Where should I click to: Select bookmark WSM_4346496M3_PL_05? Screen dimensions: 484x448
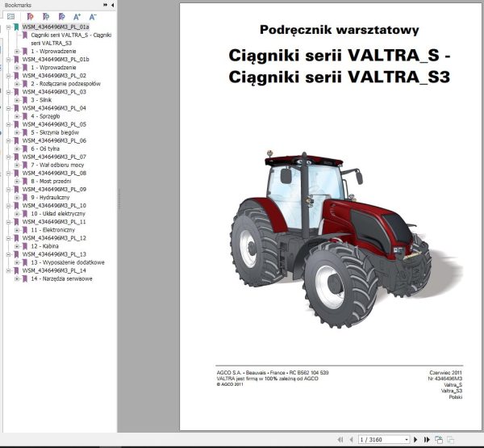point(54,124)
